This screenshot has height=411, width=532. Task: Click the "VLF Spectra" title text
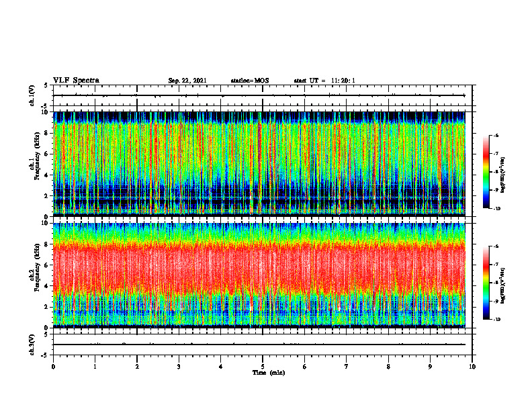tap(76, 81)
